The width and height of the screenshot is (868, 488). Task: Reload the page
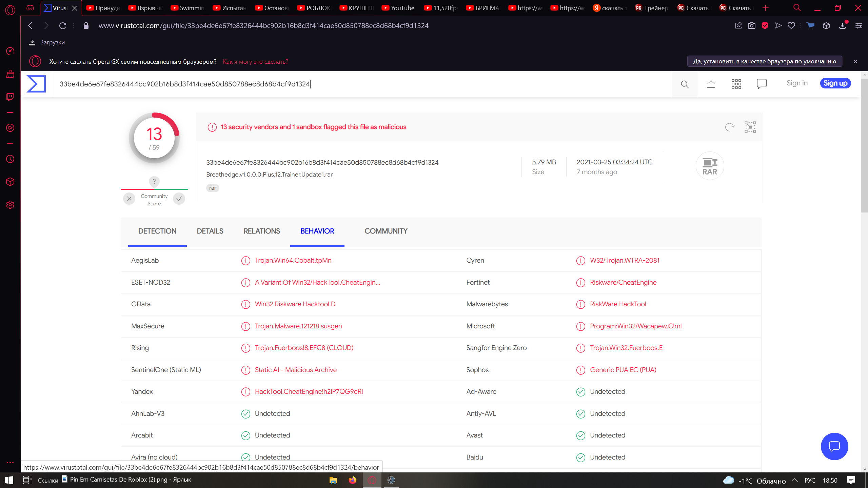point(63,26)
